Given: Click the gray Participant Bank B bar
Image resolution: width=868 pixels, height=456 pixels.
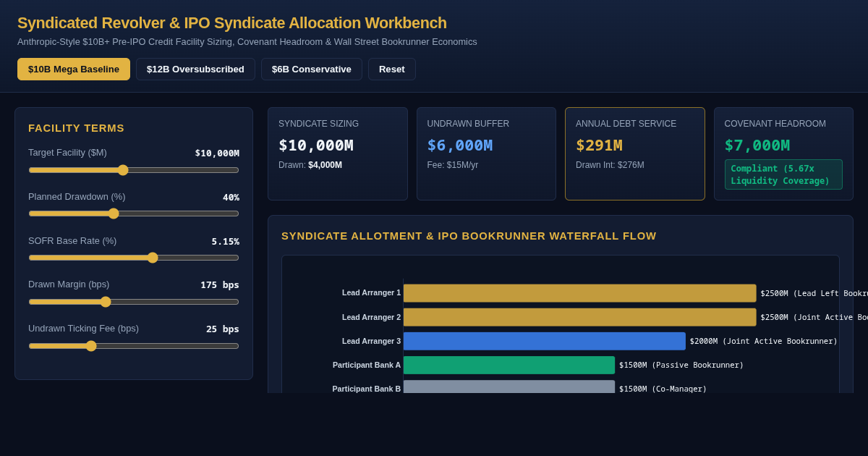Looking at the screenshot, I should point(509,387).
